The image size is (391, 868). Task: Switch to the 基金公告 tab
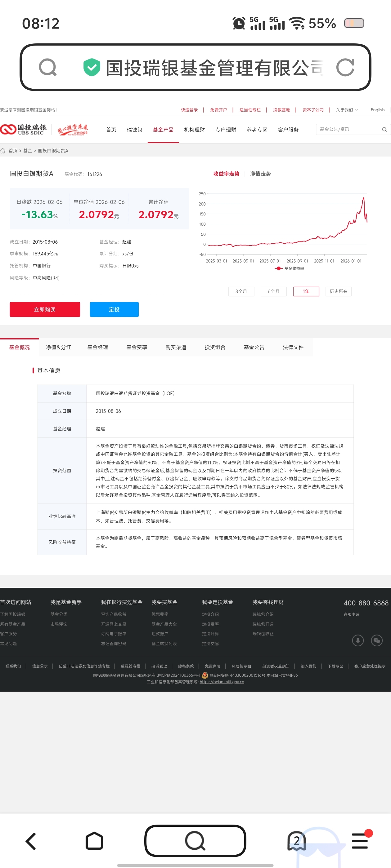pyautogui.click(x=254, y=348)
